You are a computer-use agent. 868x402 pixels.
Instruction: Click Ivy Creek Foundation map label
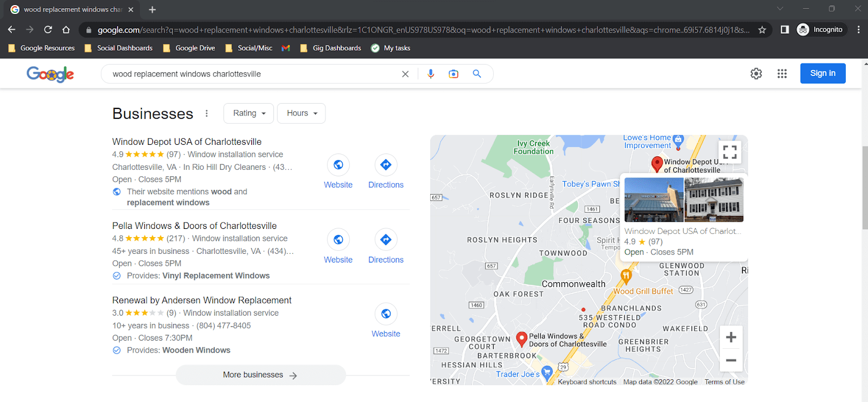pos(534,148)
